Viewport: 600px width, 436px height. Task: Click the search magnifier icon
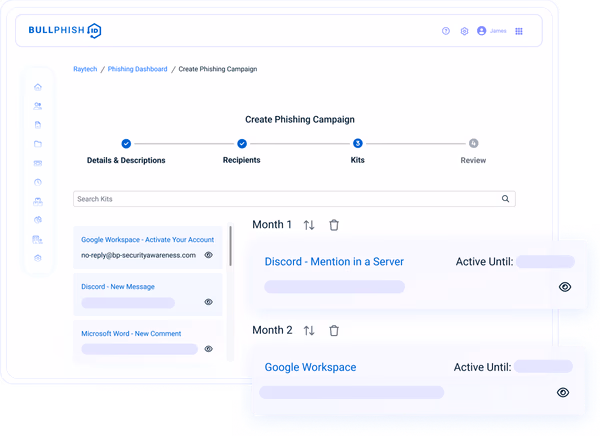click(505, 199)
